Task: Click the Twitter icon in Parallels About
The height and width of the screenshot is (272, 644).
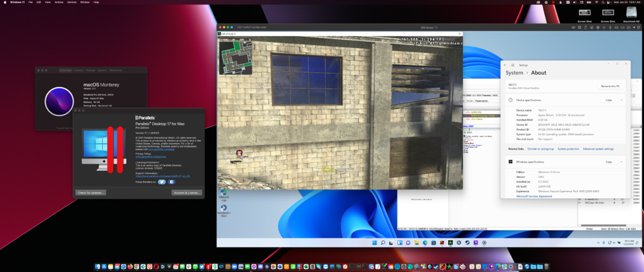Action: pos(162,182)
